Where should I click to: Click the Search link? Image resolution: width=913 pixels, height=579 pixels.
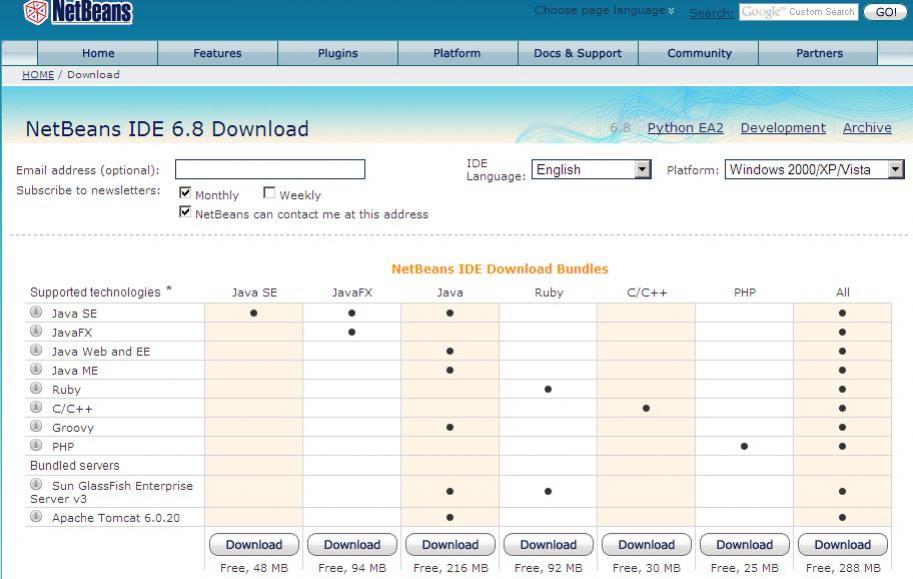click(x=712, y=13)
